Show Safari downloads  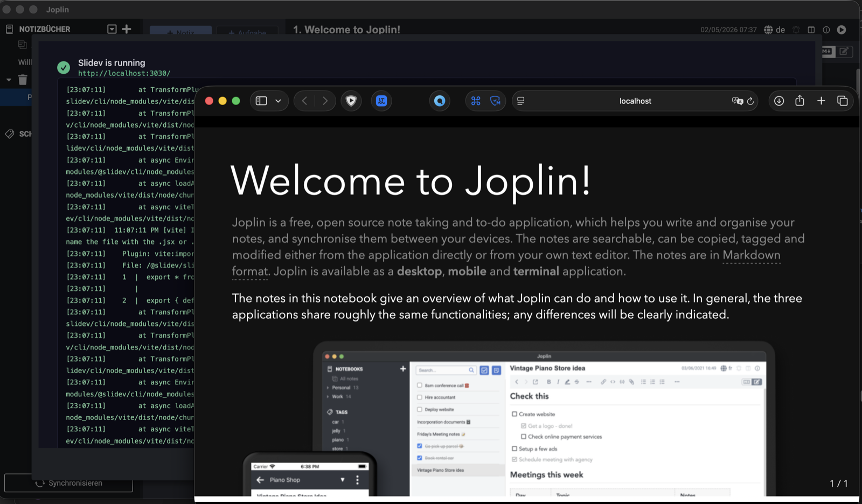[x=779, y=101]
